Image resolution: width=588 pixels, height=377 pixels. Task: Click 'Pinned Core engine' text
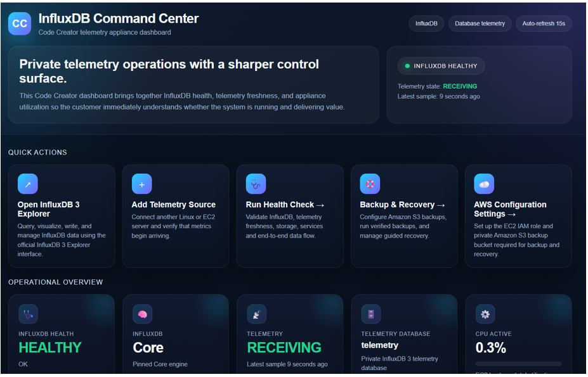click(160, 364)
